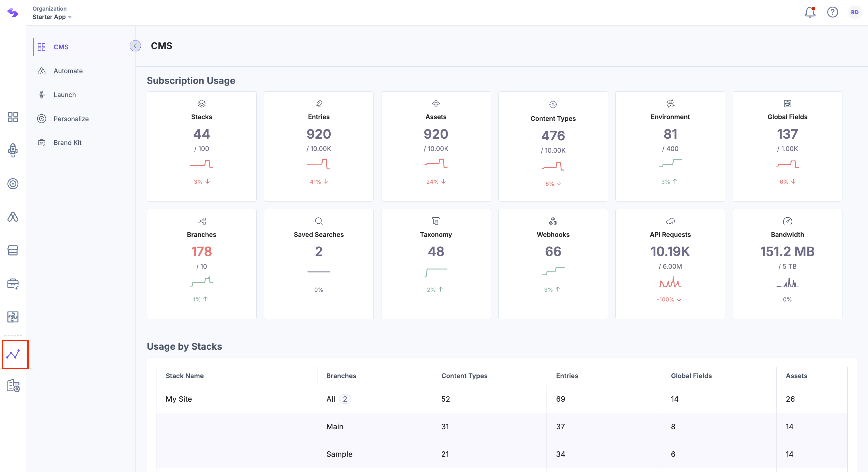
Task: Open the organization admin settings rail icon
Action: coord(13,385)
